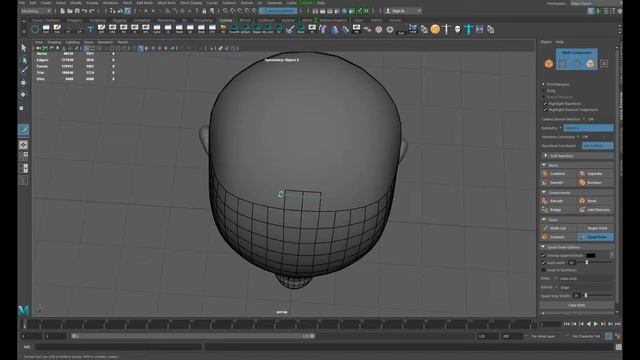Click the Smooth mesh button
This screenshot has width=640, height=360.
tap(558, 182)
